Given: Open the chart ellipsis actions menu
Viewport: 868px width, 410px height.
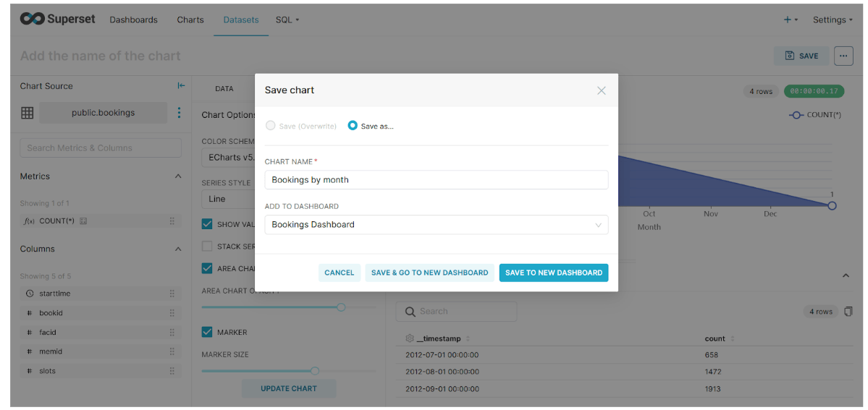Looking at the screenshot, I should [843, 56].
